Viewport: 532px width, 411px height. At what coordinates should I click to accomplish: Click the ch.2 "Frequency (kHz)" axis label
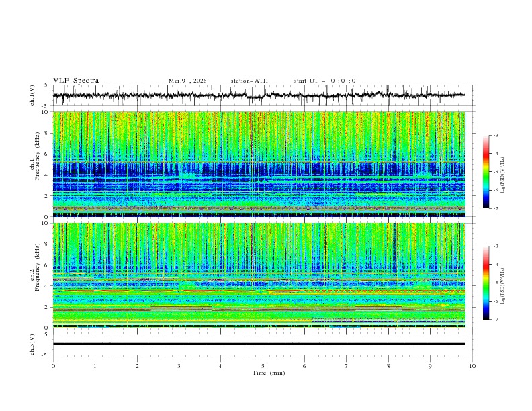pos(38,267)
